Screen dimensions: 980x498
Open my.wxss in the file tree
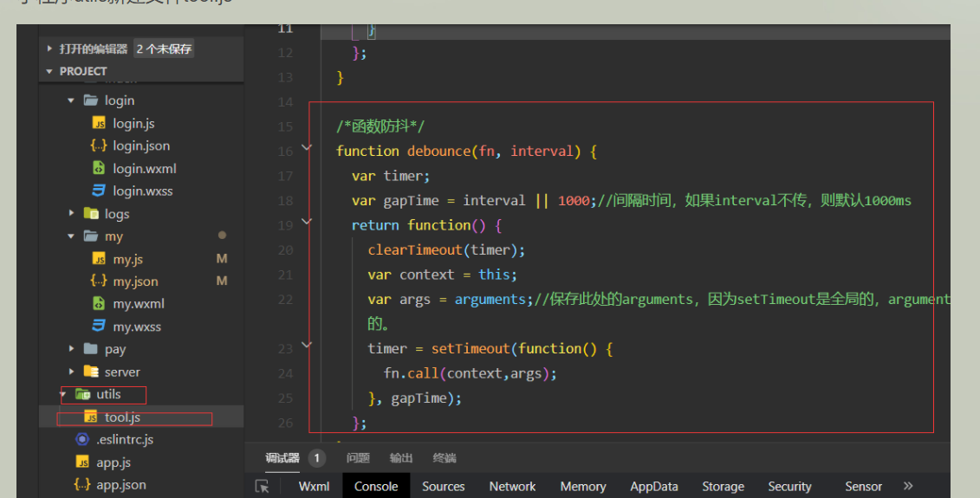pos(137,327)
